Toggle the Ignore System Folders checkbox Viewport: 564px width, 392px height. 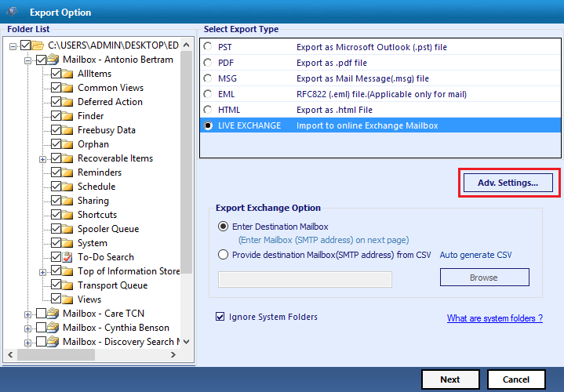tap(220, 317)
